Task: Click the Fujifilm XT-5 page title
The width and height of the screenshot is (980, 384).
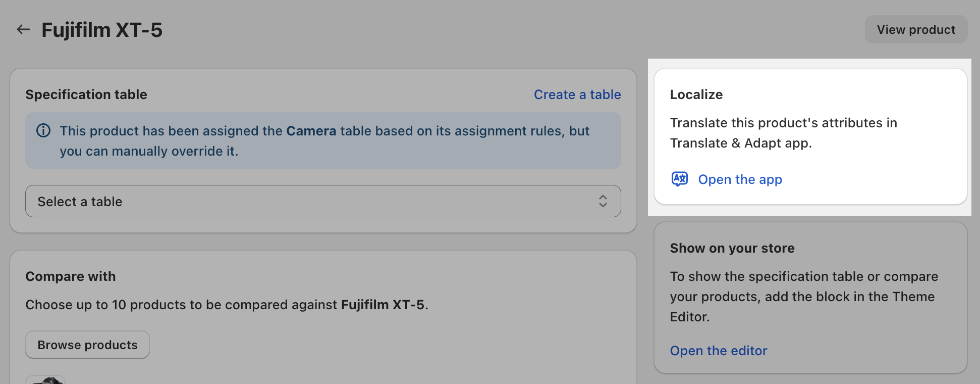Action: coord(102,30)
